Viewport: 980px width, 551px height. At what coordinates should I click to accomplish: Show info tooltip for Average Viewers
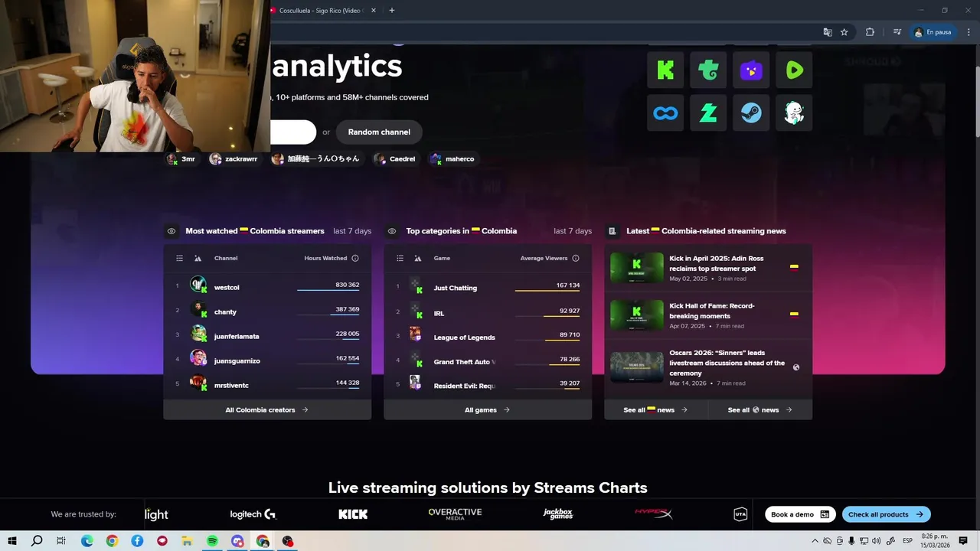pos(576,258)
